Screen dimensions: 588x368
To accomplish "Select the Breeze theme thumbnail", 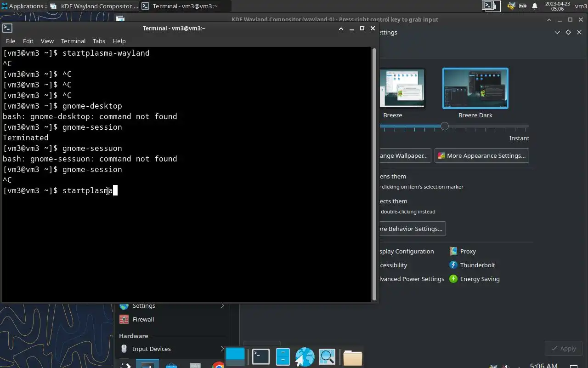I will pos(402,88).
